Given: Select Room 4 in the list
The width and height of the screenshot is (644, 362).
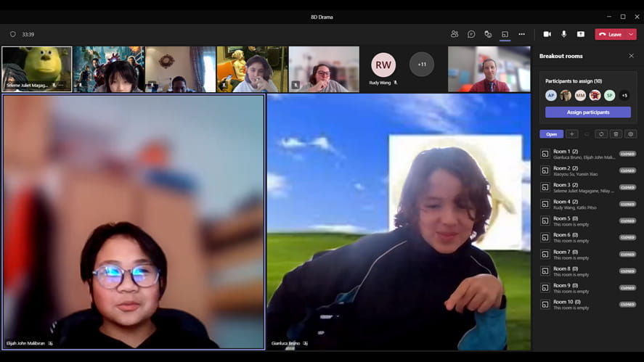Looking at the screenshot, I should pos(588,204).
